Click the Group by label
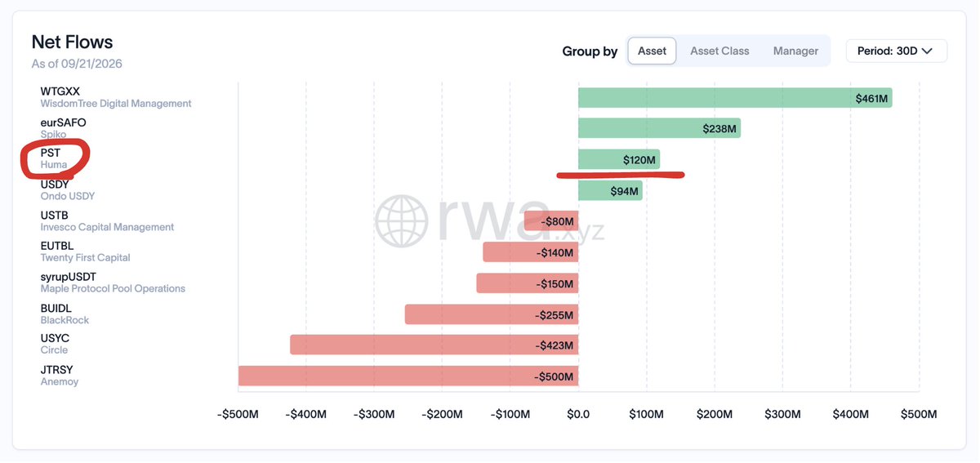Image resolution: width=980 pixels, height=463 pixels. pos(590,51)
